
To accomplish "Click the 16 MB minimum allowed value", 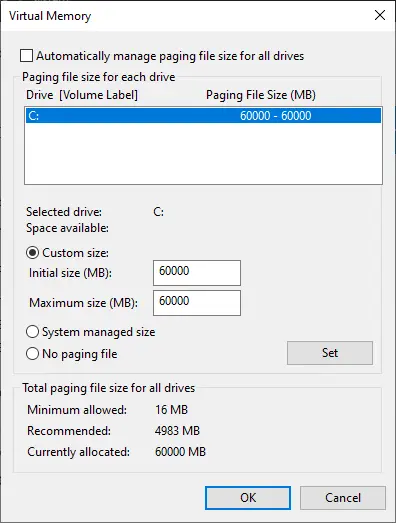I will [x=171, y=410].
